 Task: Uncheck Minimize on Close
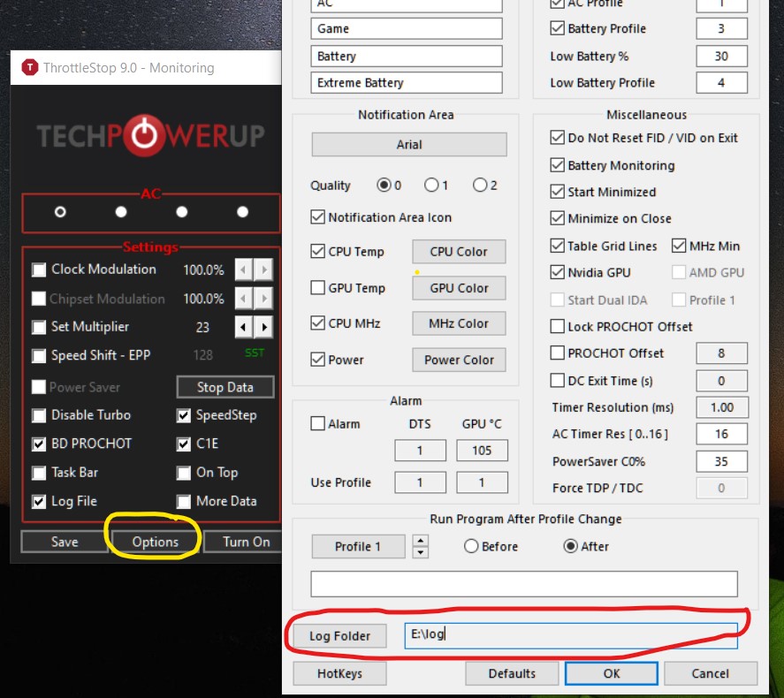557,218
